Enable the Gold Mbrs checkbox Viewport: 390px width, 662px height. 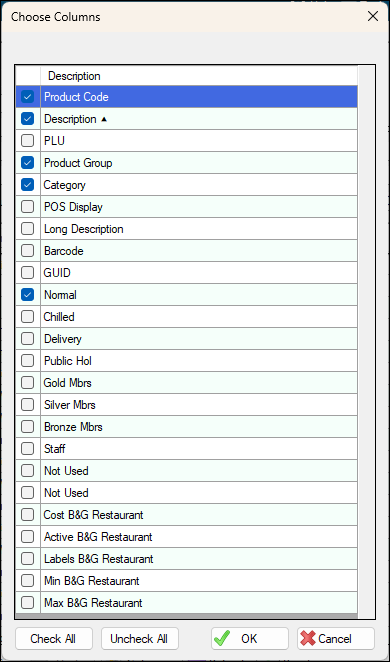point(27,383)
